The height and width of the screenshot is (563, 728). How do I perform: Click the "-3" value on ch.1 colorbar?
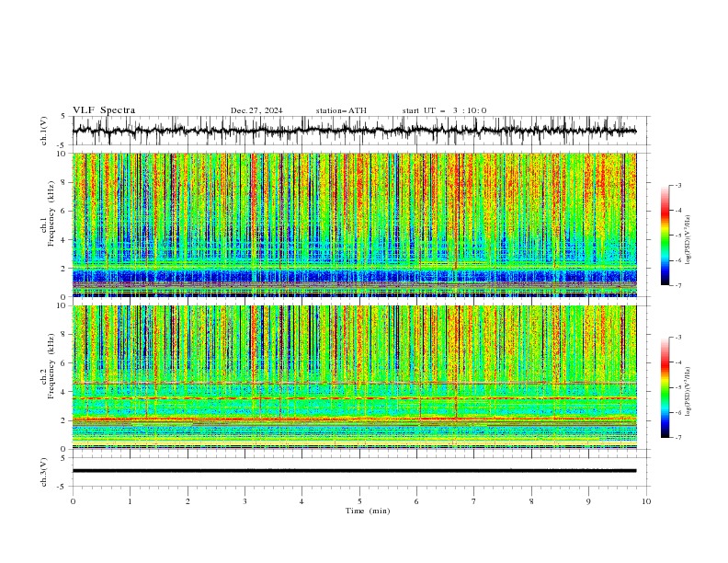pyautogui.click(x=677, y=186)
